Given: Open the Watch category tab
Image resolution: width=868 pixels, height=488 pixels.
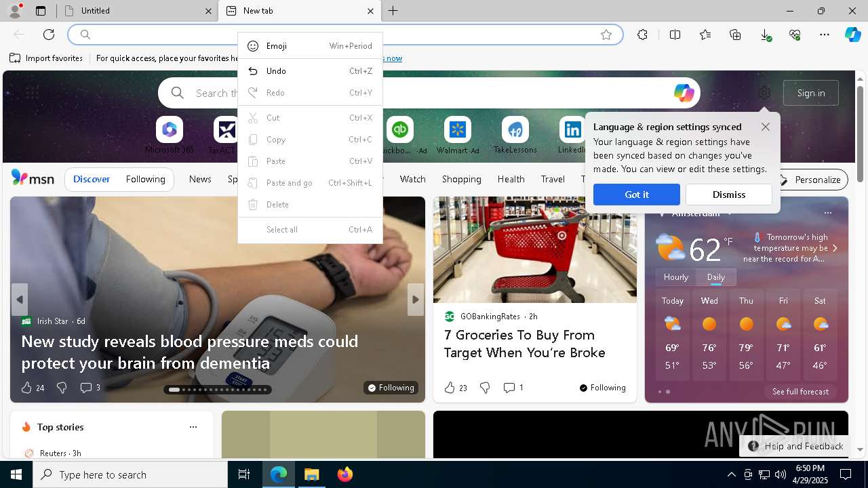Looking at the screenshot, I should tap(412, 180).
